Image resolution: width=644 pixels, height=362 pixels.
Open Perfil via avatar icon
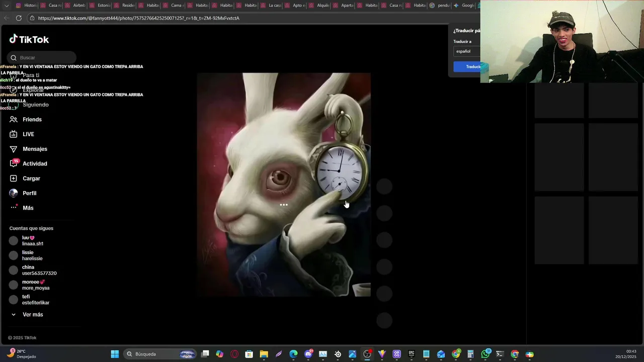pyautogui.click(x=14, y=193)
